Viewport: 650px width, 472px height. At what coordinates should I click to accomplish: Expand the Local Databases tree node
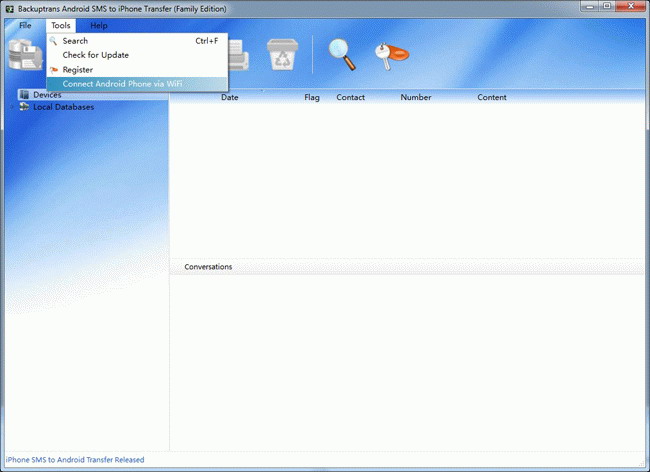pos(12,107)
